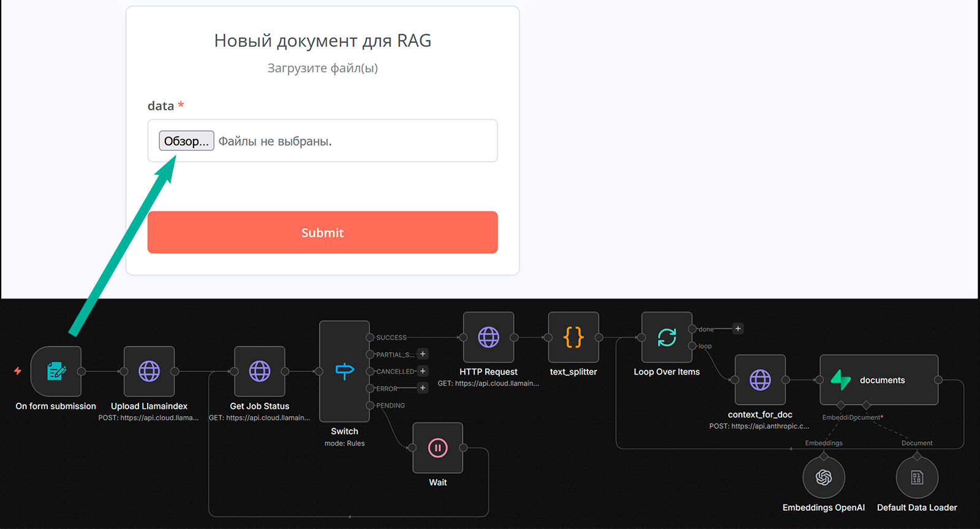
Task: Select the Switch rules node
Action: [x=344, y=371]
